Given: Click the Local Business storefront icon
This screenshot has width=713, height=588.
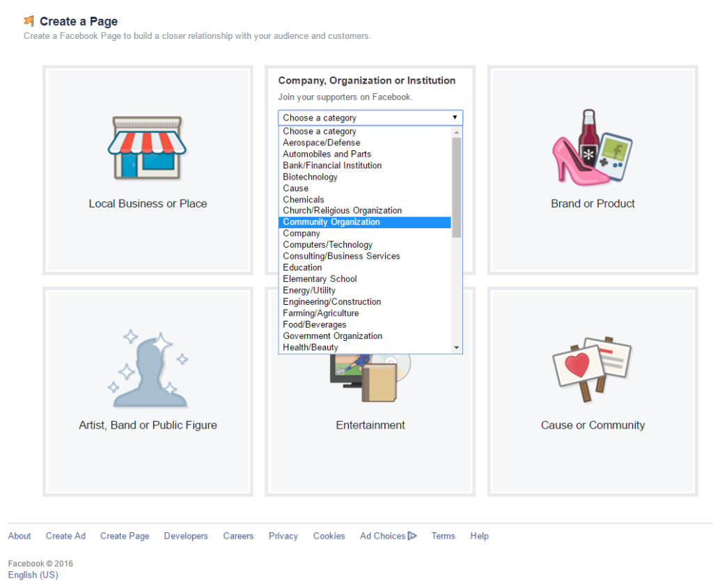Looking at the screenshot, I should (147, 148).
